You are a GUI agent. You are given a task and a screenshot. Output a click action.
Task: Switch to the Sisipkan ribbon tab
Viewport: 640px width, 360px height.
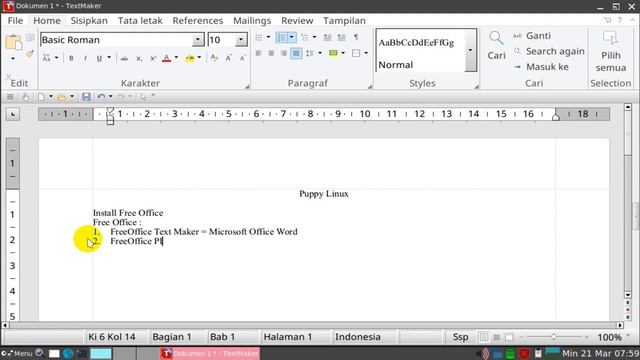pyautogui.click(x=89, y=20)
